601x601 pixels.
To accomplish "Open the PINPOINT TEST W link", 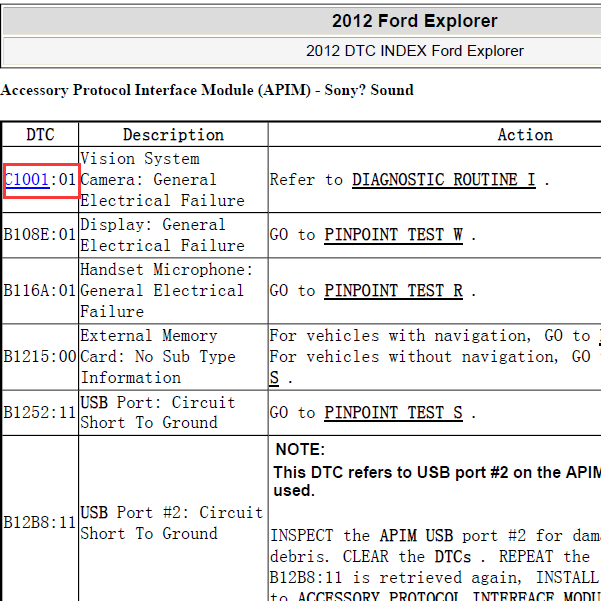I will tap(393, 235).
